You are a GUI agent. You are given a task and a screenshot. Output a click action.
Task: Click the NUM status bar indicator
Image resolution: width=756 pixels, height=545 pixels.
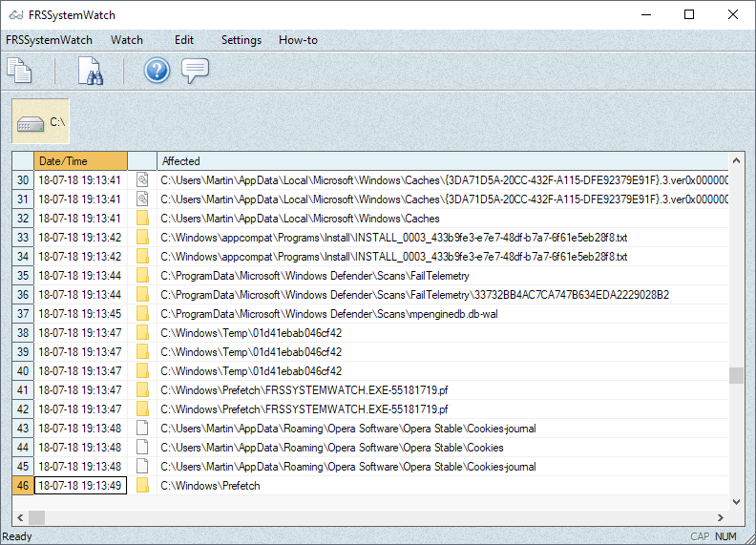(x=725, y=536)
